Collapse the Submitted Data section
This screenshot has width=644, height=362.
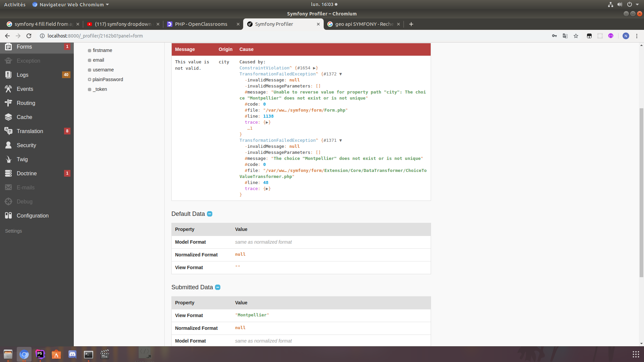tap(217, 287)
